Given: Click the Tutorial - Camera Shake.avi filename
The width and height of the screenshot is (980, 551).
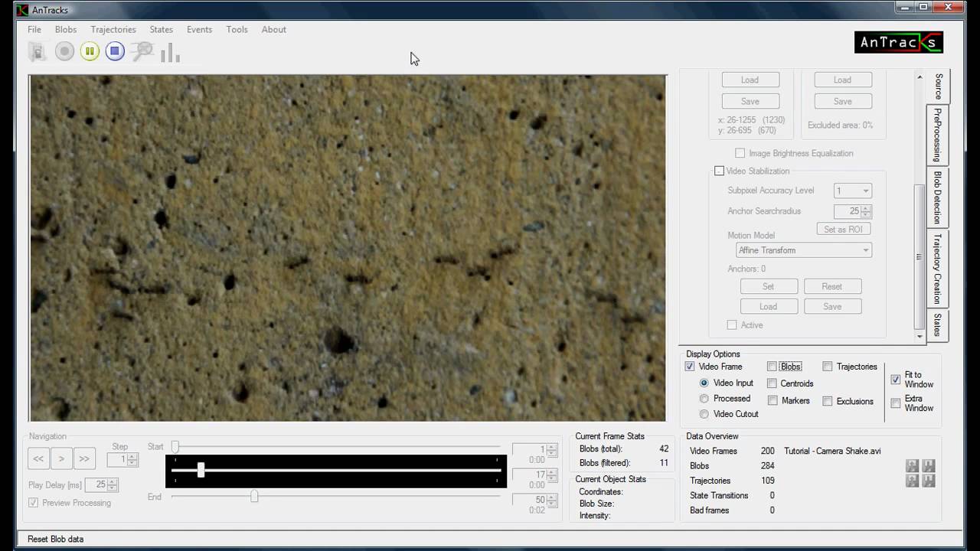Looking at the screenshot, I should [832, 451].
